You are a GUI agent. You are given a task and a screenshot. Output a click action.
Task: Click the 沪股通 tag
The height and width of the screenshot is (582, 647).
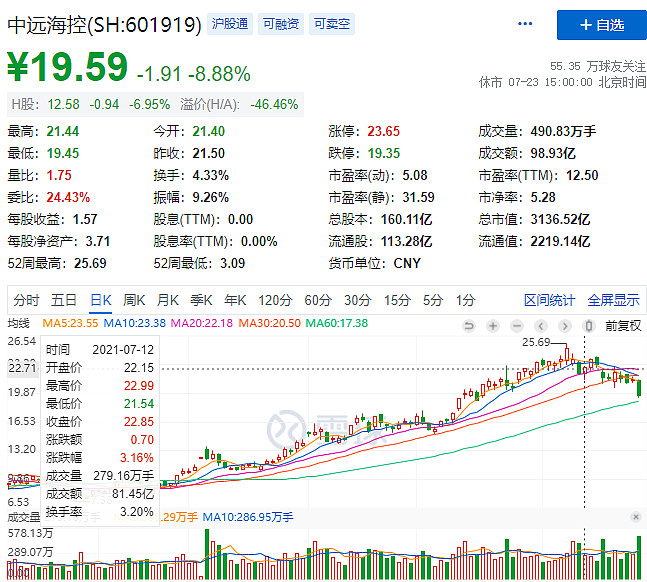[x=230, y=24]
